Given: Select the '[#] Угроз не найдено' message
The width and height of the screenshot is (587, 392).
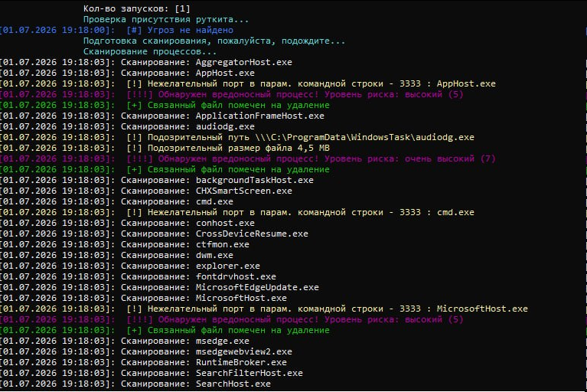Looking at the screenshot, I should [180, 30].
